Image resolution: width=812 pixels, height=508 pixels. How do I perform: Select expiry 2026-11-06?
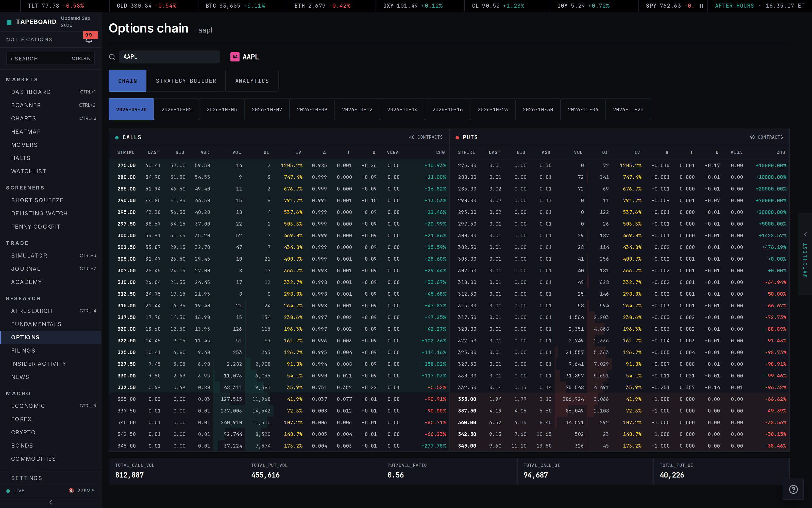click(583, 109)
